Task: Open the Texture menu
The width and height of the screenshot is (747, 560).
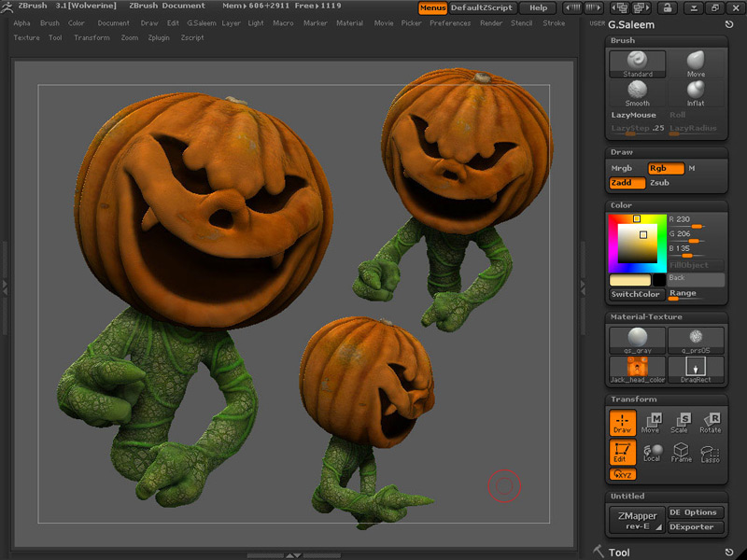Action: pos(27,37)
